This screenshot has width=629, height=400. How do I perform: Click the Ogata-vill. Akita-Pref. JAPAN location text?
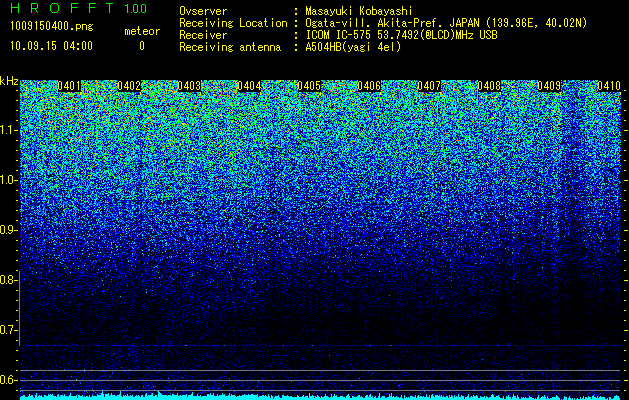[446, 23]
